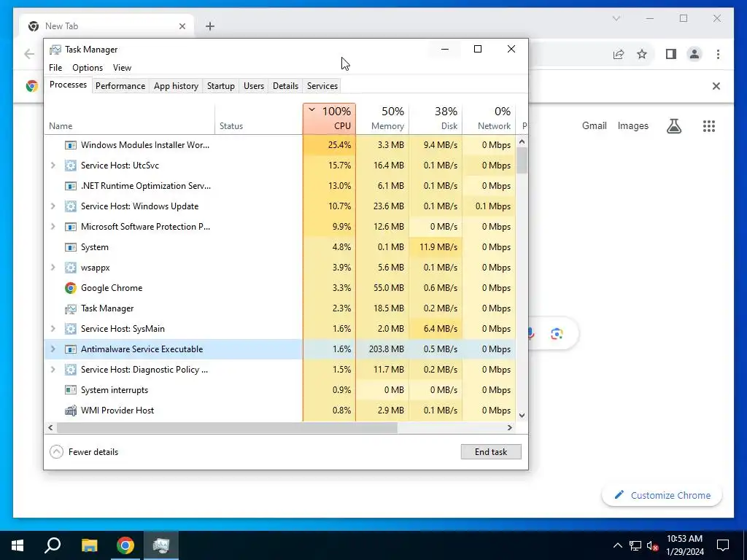Switch to the Details tab
Image resolution: width=747 pixels, height=560 pixels.
285,86
